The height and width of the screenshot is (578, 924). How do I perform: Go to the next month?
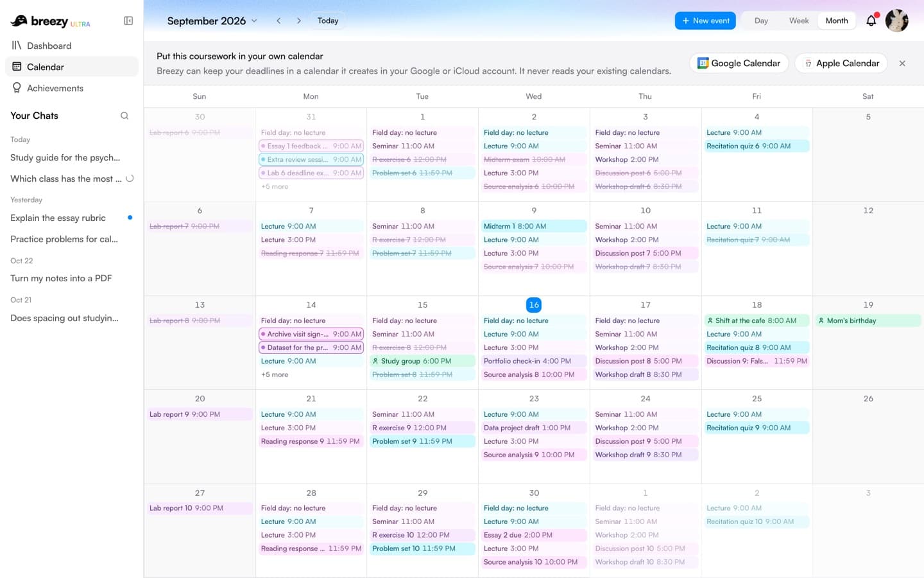click(298, 21)
